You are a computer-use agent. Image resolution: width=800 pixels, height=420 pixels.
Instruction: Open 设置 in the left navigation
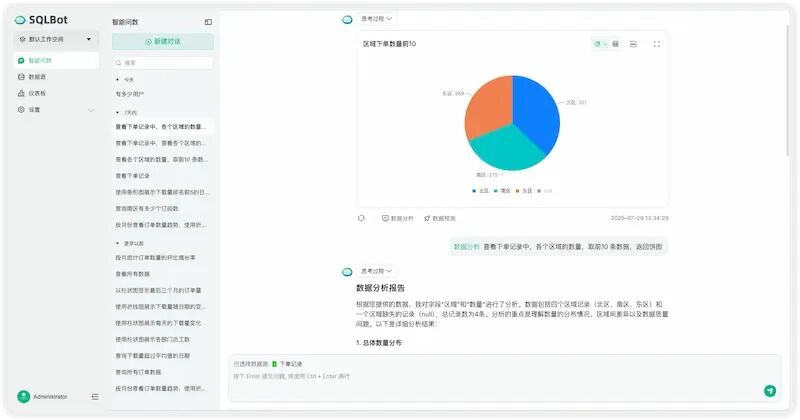click(56, 109)
